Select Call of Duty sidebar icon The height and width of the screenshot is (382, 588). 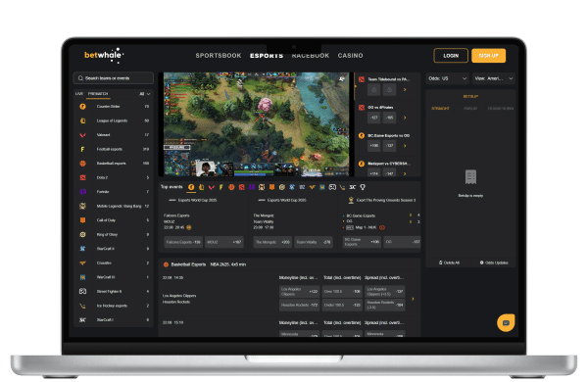point(83,220)
